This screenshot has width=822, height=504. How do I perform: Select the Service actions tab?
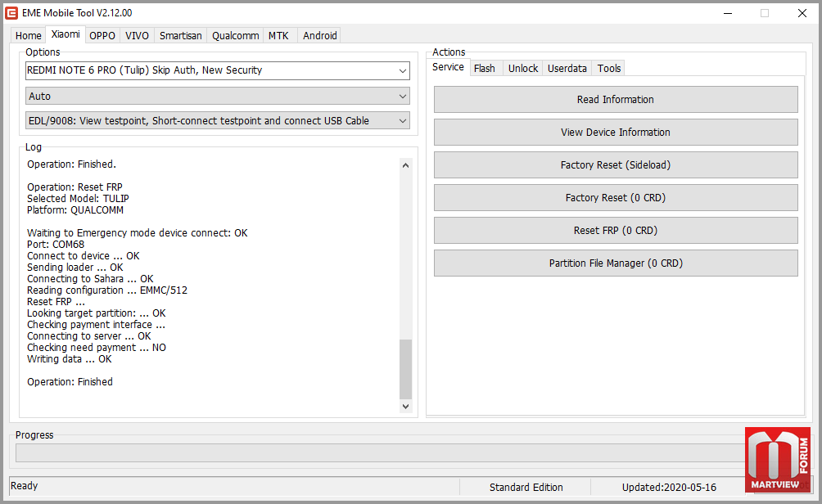448,67
